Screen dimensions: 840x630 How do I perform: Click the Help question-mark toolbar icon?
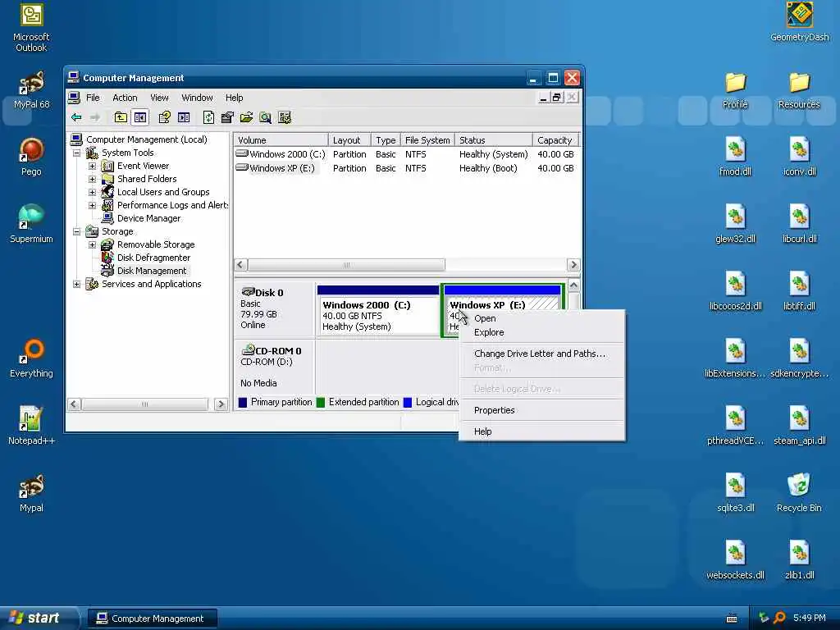(164, 117)
